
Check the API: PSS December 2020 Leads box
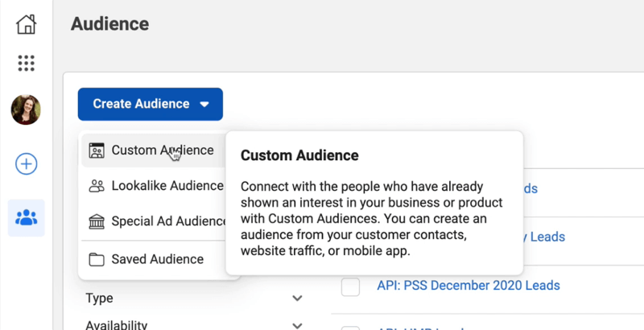pos(350,287)
